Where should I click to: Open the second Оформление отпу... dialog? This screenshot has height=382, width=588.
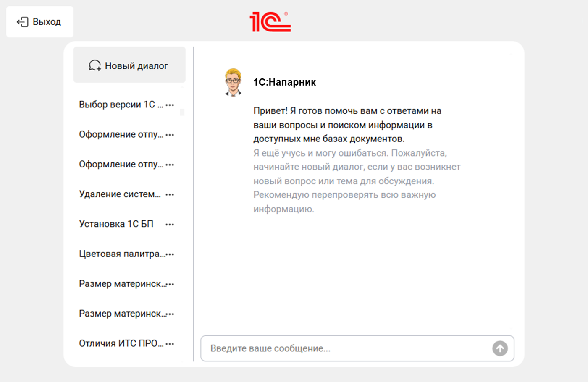[x=121, y=164]
